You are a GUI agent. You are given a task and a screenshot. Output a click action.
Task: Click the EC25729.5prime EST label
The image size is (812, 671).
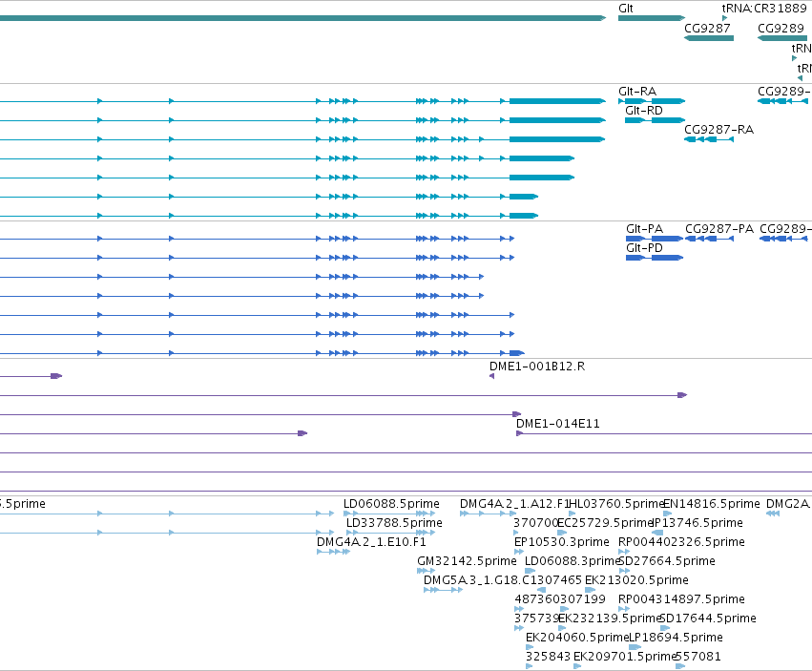[605, 523]
